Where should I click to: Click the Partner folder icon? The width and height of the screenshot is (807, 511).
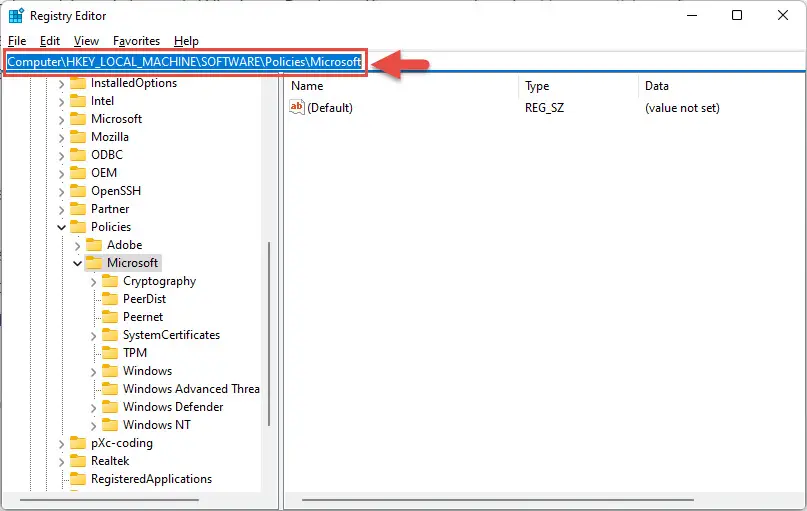(x=78, y=209)
